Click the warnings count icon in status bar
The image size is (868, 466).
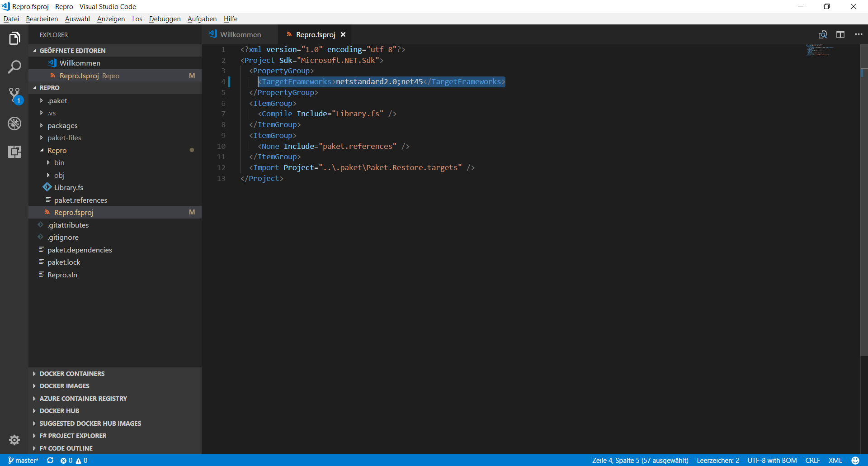pyautogui.click(x=78, y=460)
